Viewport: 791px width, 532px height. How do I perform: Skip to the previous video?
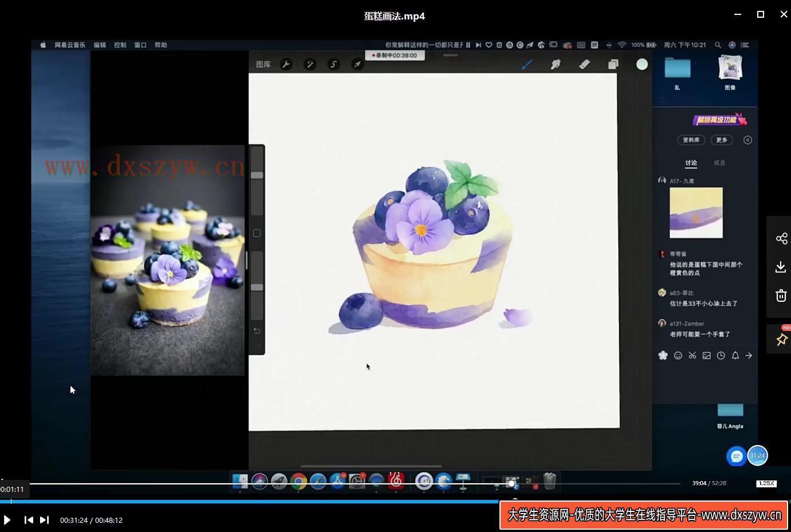coord(29,520)
